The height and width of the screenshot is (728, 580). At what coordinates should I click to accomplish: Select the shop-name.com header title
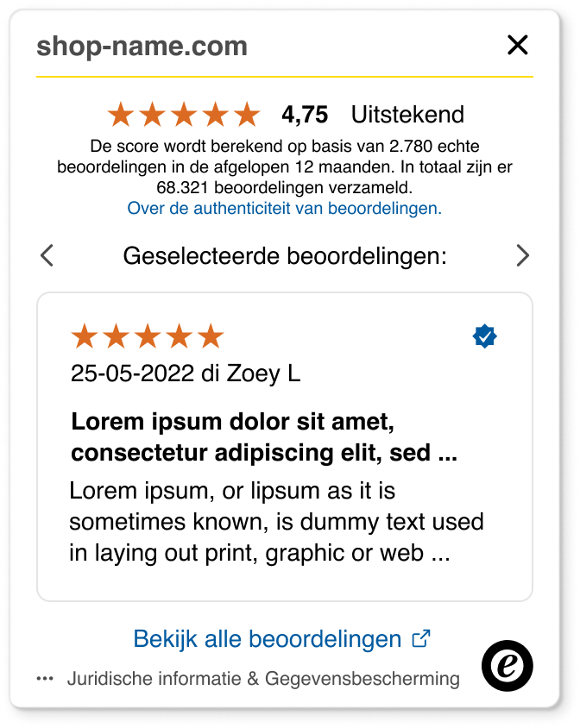(x=142, y=46)
